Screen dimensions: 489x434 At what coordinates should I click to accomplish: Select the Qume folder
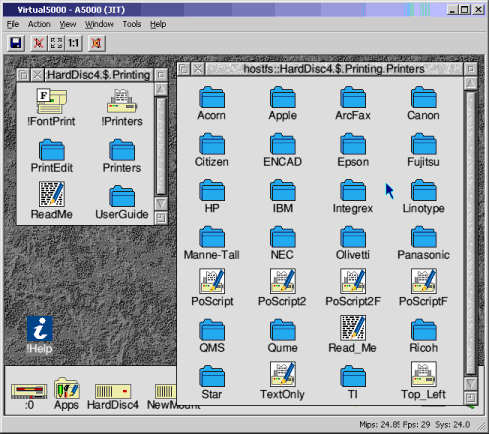click(x=283, y=336)
